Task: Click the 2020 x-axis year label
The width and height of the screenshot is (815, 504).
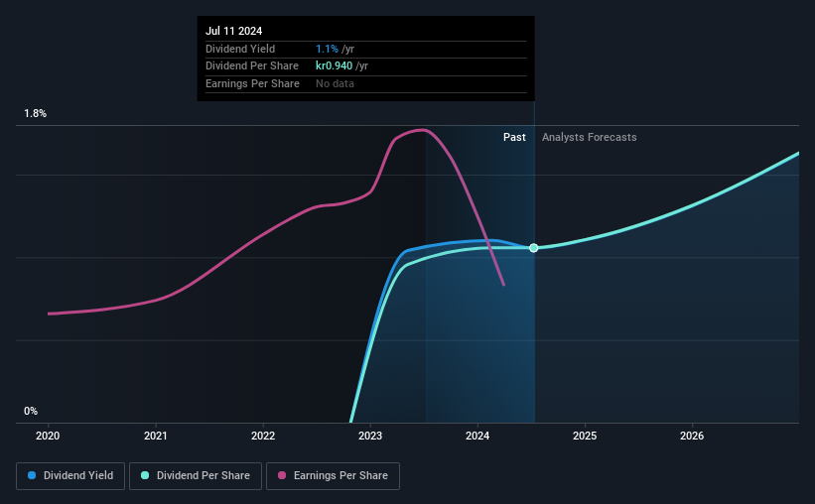Action: point(48,436)
